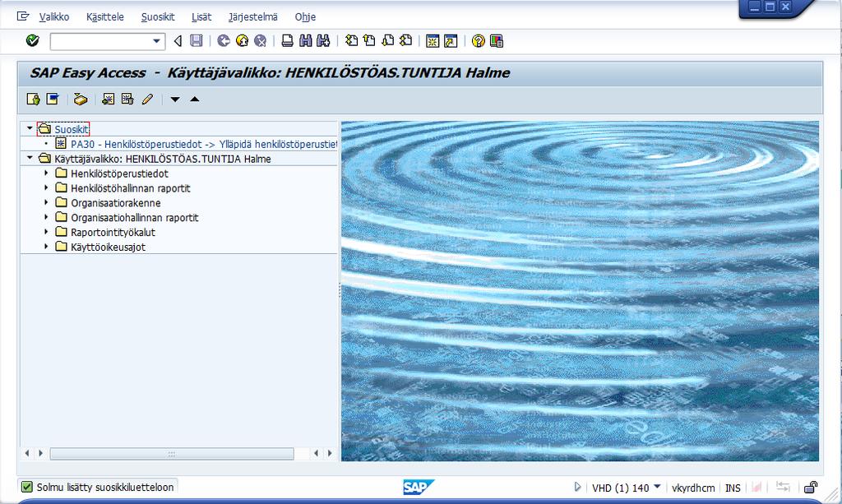Go to the previous page icon

click(x=369, y=41)
